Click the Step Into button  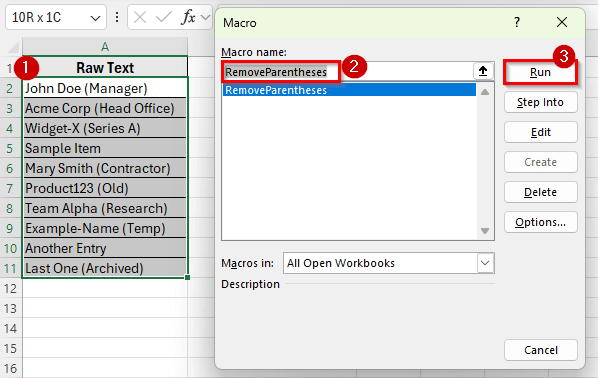(540, 102)
